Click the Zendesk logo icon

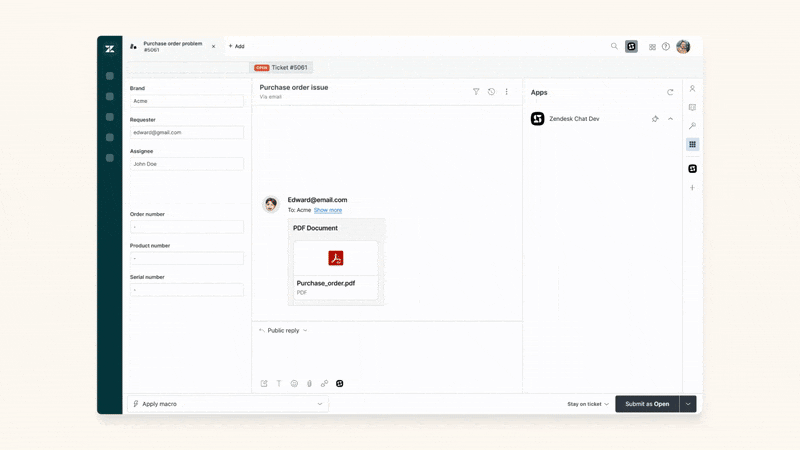click(x=109, y=49)
